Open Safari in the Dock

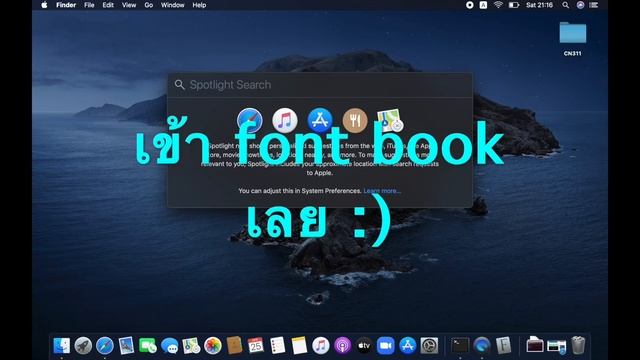pos(105,346)
